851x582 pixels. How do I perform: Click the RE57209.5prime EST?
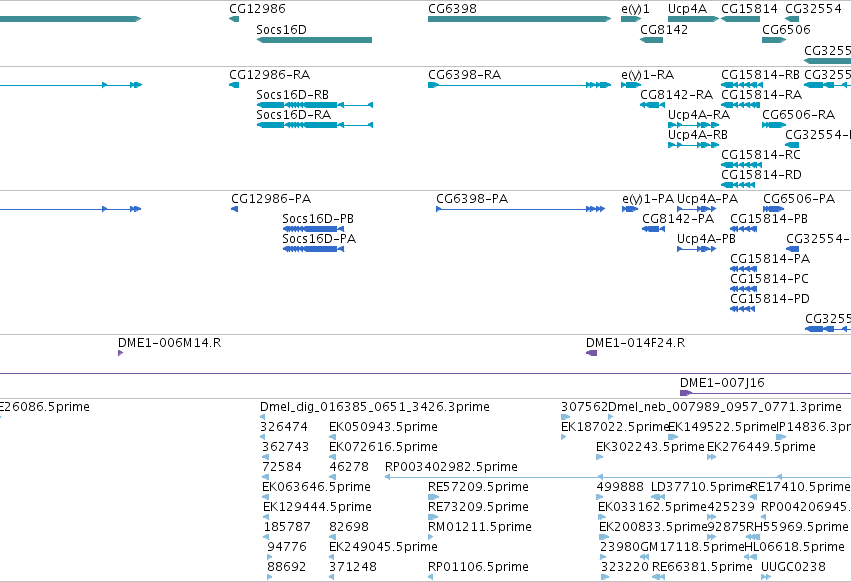[x=433, y=497]
